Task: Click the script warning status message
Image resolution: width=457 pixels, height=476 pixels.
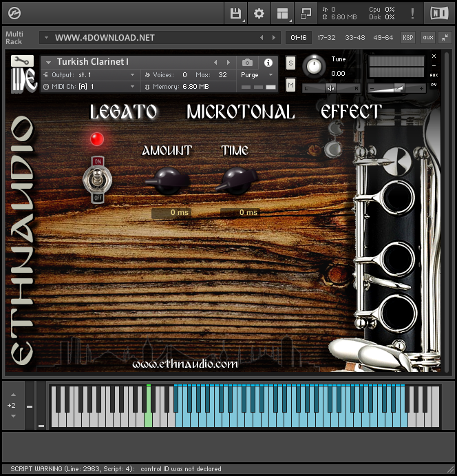Action: (x=116, y=468)
